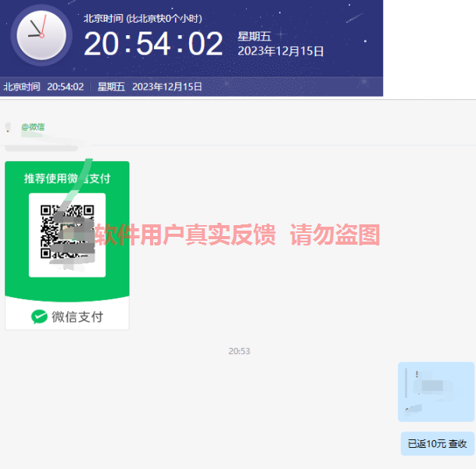Image resolution: width=476 pixels, height=469 pixels.
Task: Click the @微信 contact name
Action: pos(33,127)
